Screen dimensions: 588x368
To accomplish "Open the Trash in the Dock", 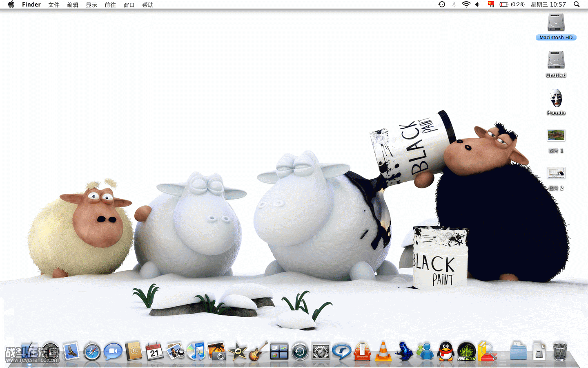I will (560, 352).
